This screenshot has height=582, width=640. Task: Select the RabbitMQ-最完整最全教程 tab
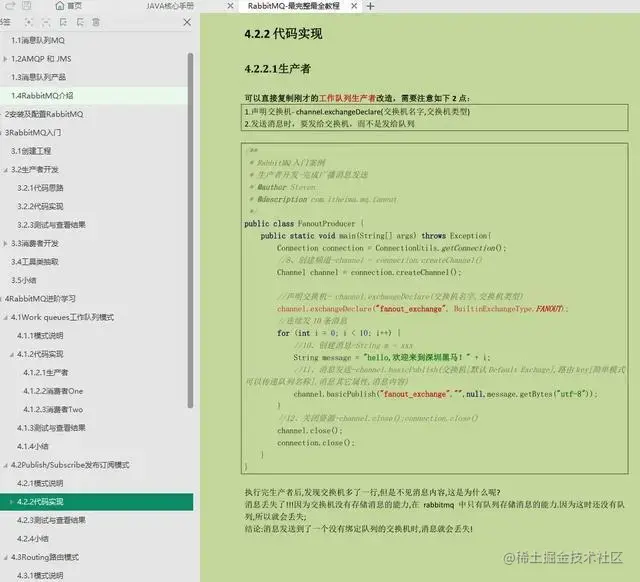(293, 6)
